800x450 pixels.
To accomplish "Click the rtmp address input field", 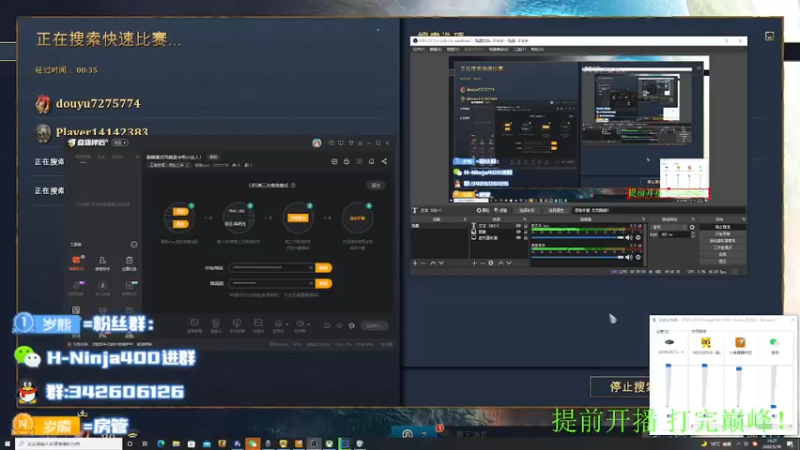I will tap(271, 268).
